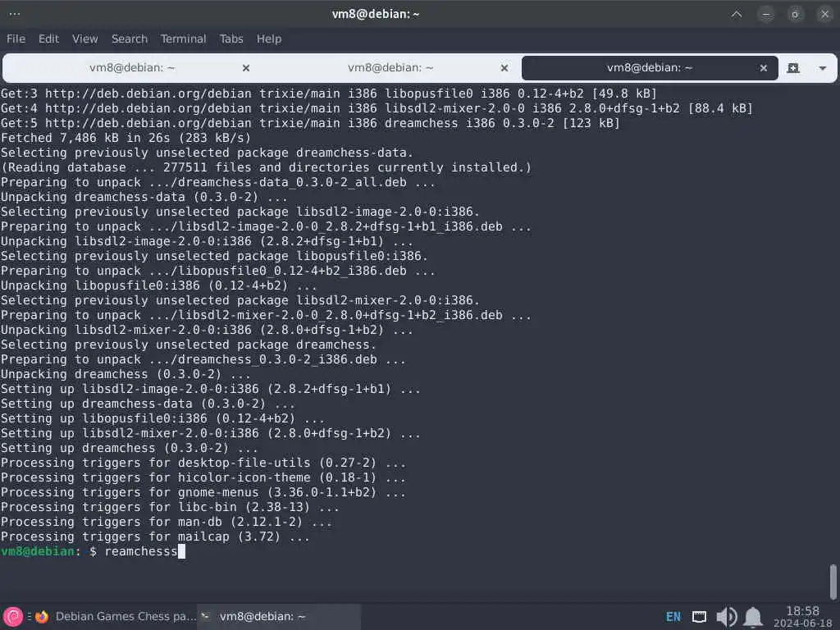Maximize the terminal window

click(795, 14)
